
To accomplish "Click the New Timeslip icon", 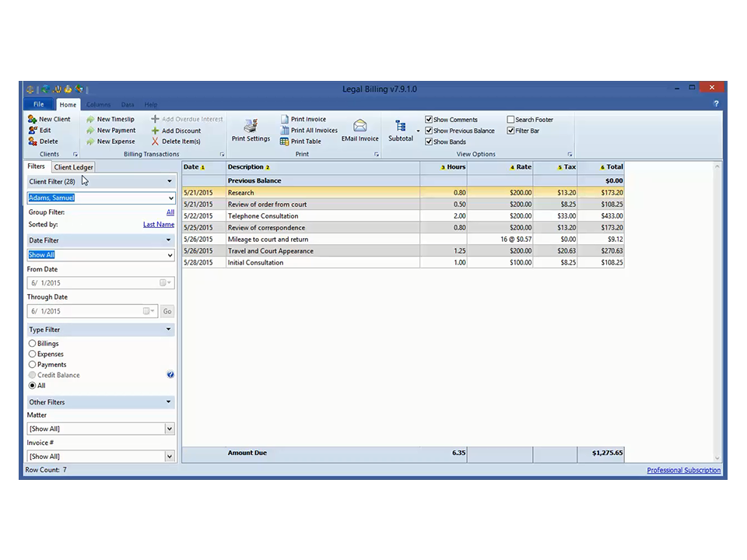I will 90,119.
